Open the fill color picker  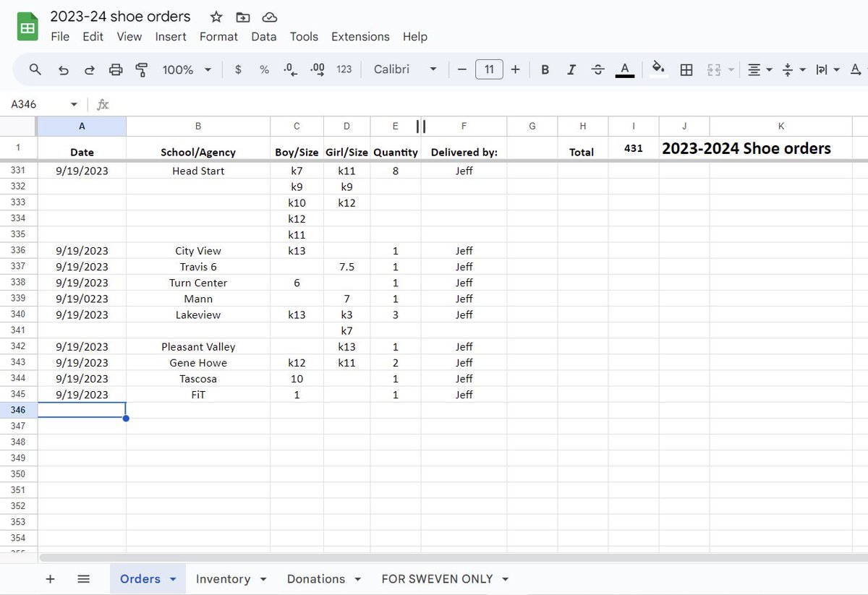point(658,69)
